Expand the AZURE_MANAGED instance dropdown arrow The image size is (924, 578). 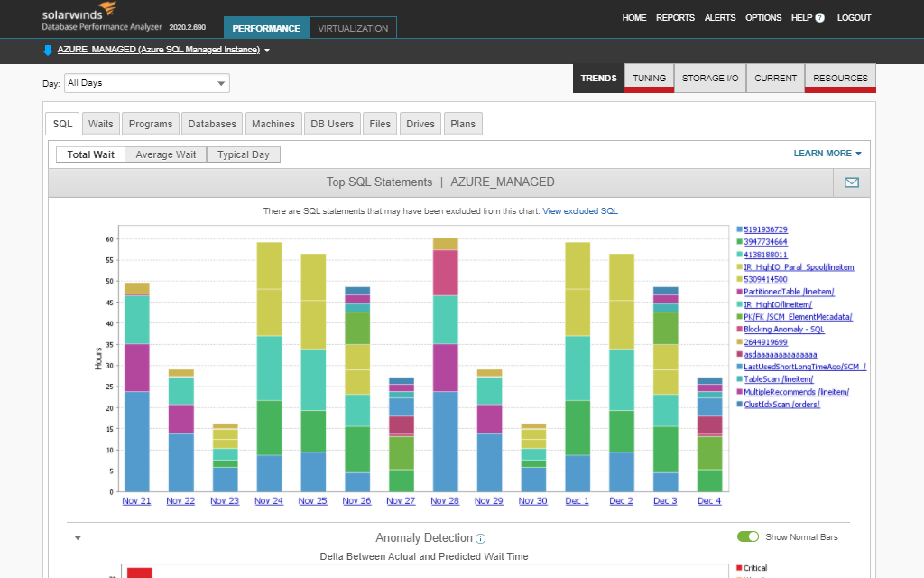click(x=267, y=51)
